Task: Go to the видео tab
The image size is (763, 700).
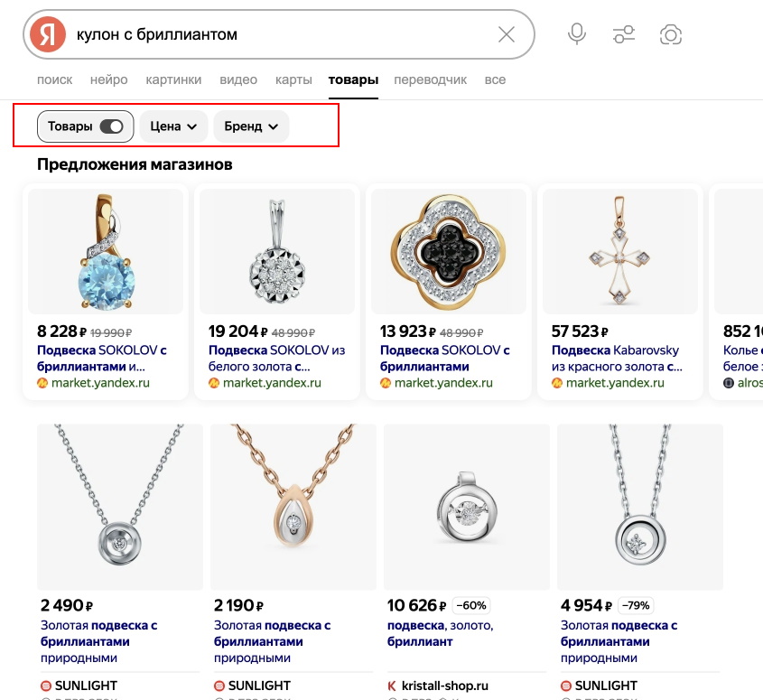Action: (238, 79)
